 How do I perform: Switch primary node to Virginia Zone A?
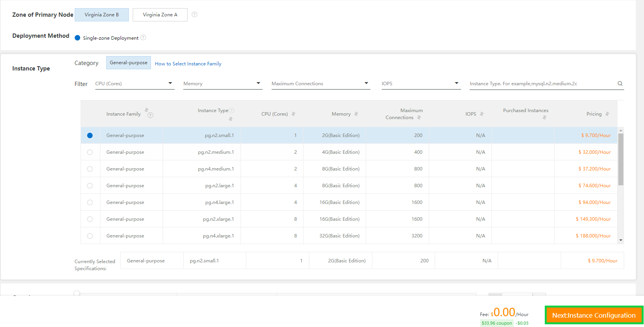pyautogui.click(x=160, y=15)
